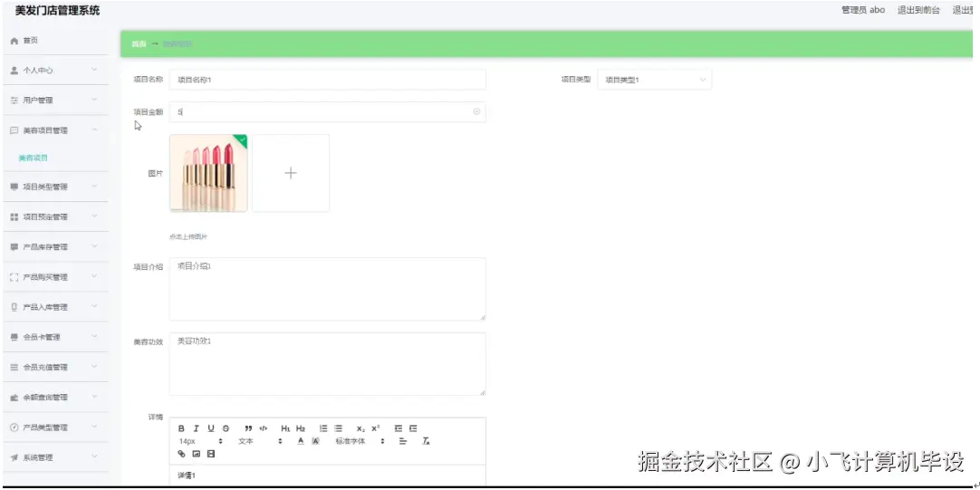Increase paragraph indent in the editor

click(413, 428)
